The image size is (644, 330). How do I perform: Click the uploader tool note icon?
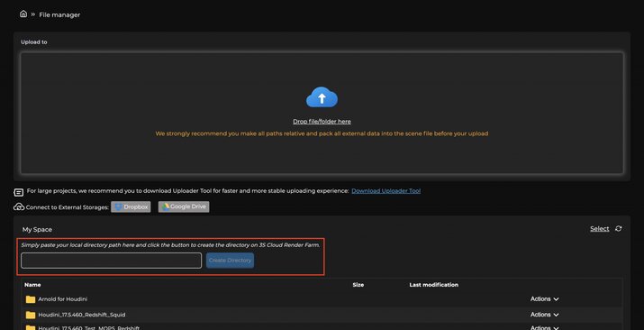click(x=19, y=192)
